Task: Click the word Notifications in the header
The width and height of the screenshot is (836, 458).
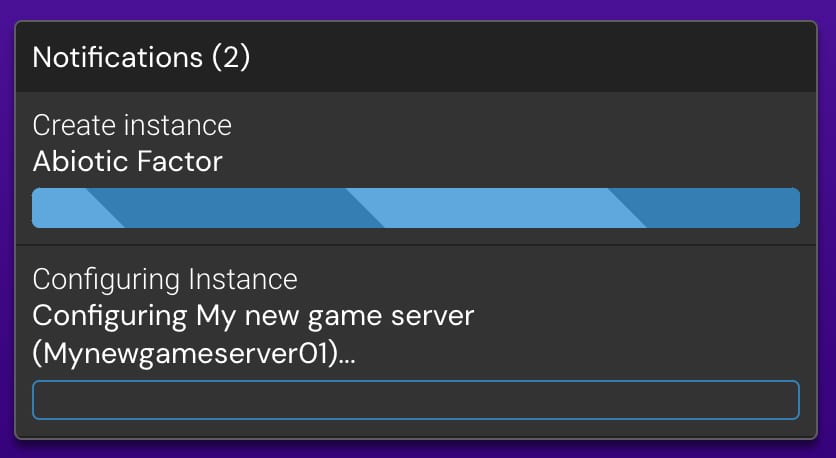Action: (x=116, y=57)
